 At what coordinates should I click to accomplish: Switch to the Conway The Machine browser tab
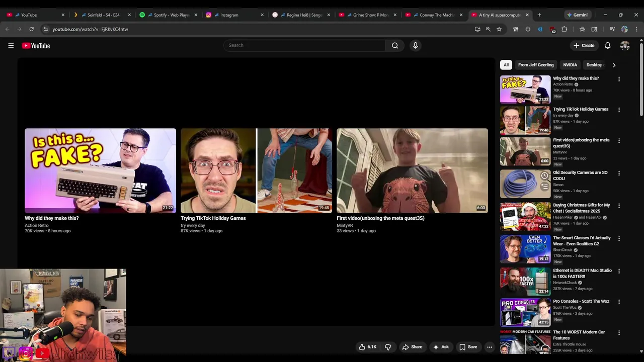(x=433, y=15)
